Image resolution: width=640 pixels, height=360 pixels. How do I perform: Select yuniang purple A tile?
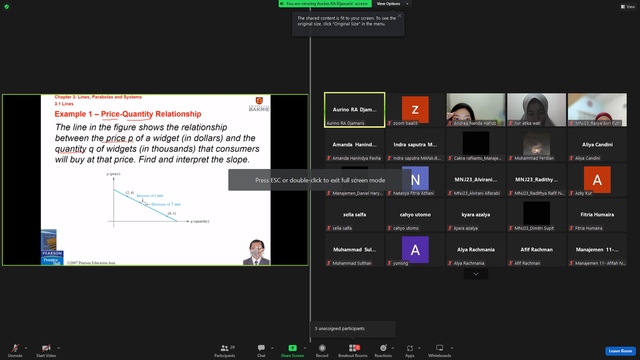pyautogui.click(x=415, y=250)
